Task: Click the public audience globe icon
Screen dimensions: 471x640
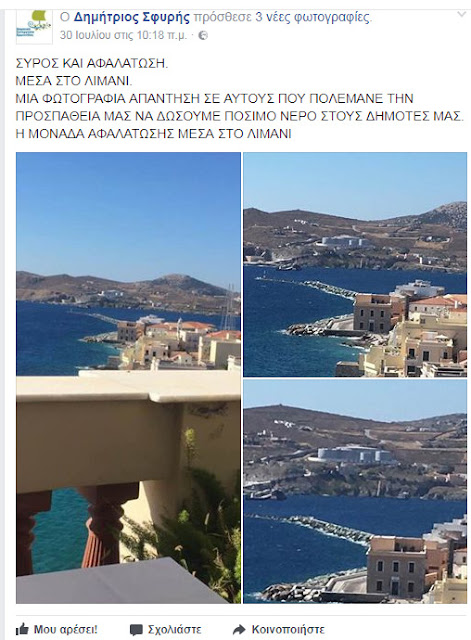Action: tap(203, 36)
